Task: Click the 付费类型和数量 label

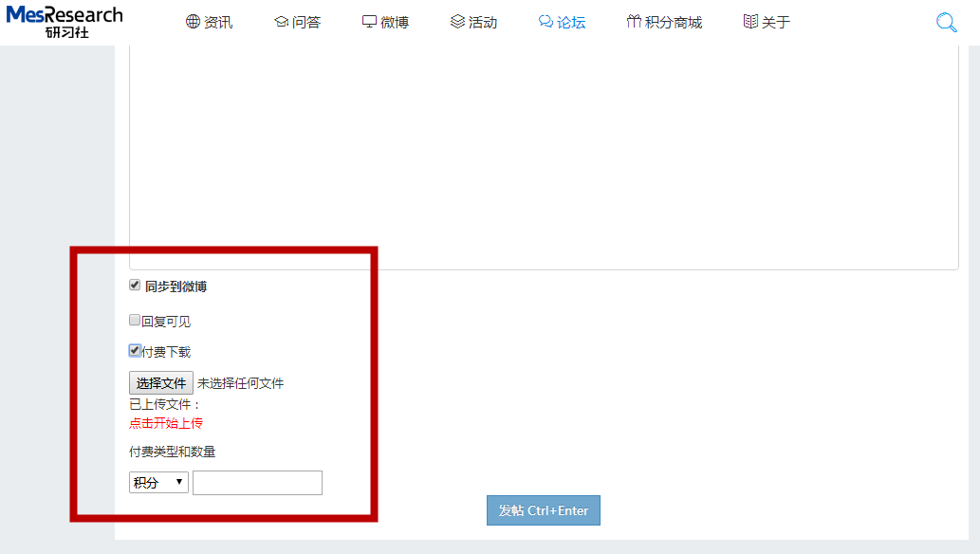Action: (x=173, y=452)
